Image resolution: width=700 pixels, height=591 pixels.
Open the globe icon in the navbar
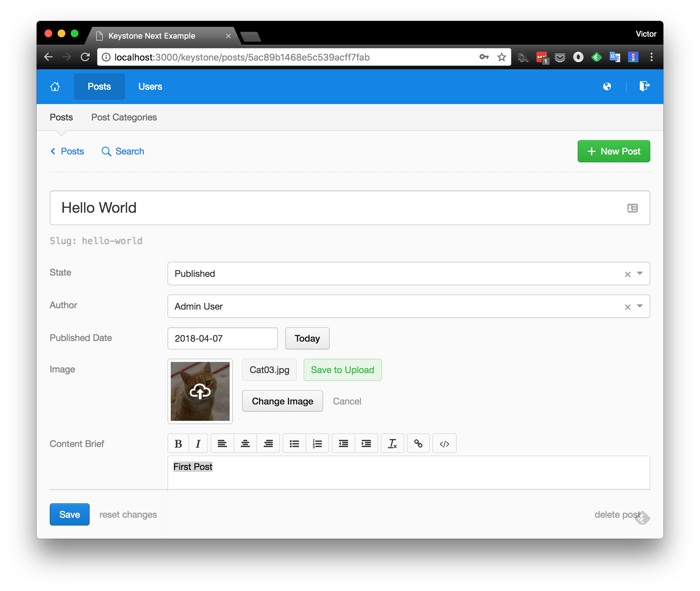[607, 86]
